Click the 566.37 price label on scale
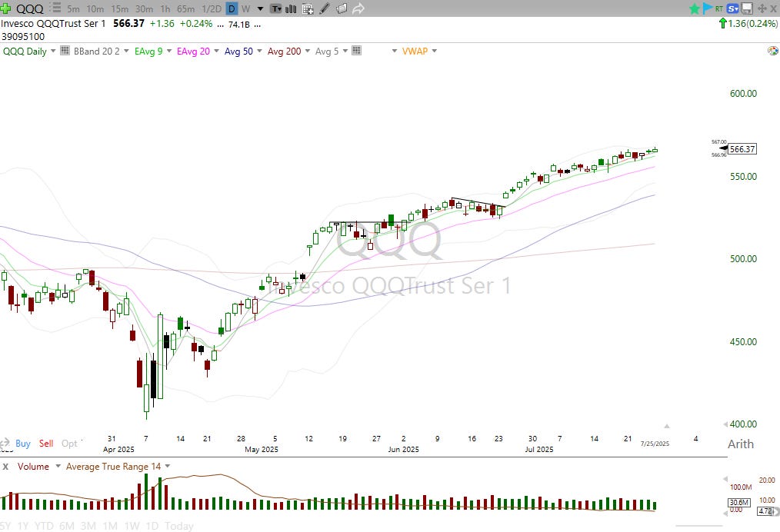This screenshot has height=532, width=780. click(742, 148)
